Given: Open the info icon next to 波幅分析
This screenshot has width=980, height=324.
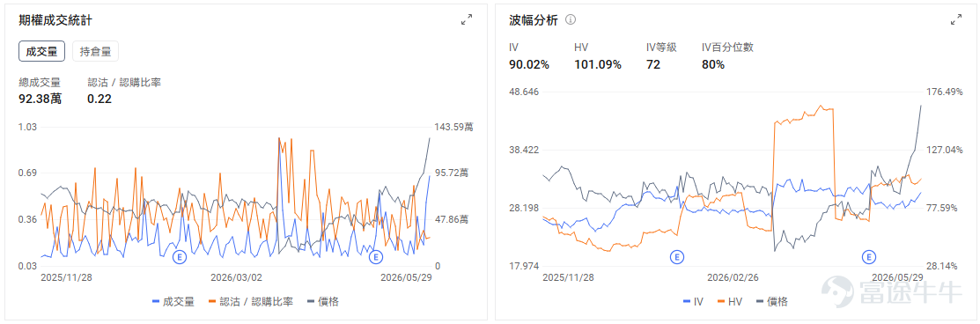Looking at the screenshot, I should (570, 19).
